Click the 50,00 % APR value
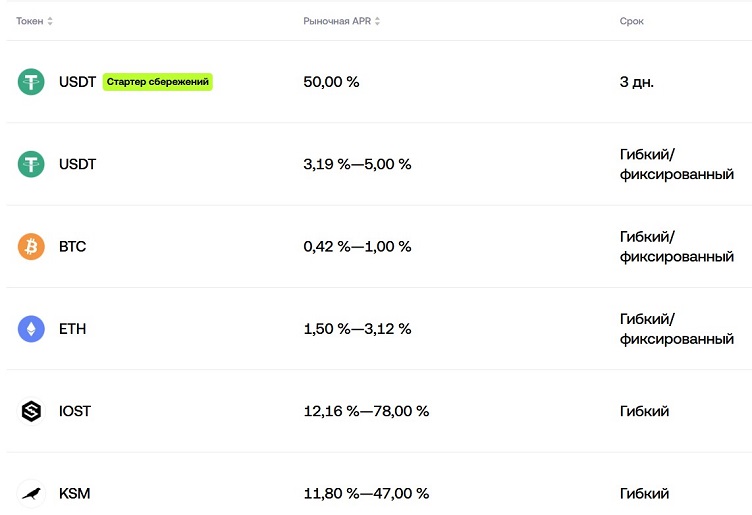752x515 pixels. [x=331, y=82]
